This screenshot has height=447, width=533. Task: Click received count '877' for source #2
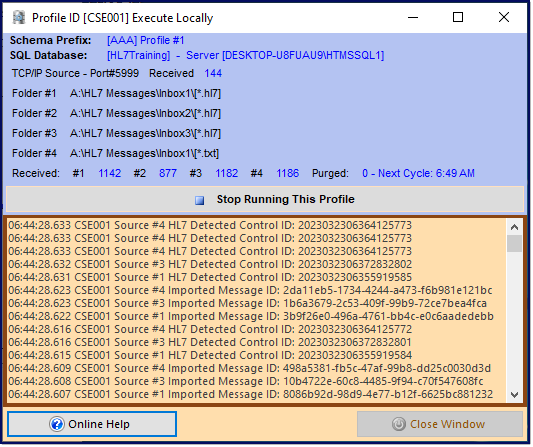point(168,174)
